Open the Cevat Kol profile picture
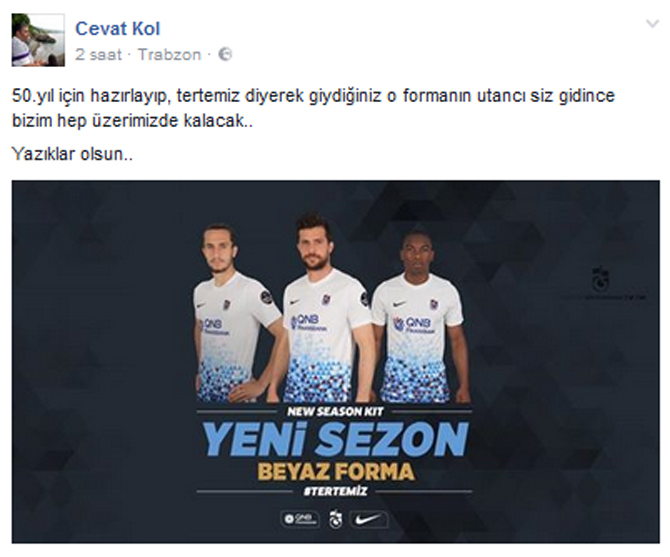The width and height of the screenshot is (670, 557). pos(38,40)
